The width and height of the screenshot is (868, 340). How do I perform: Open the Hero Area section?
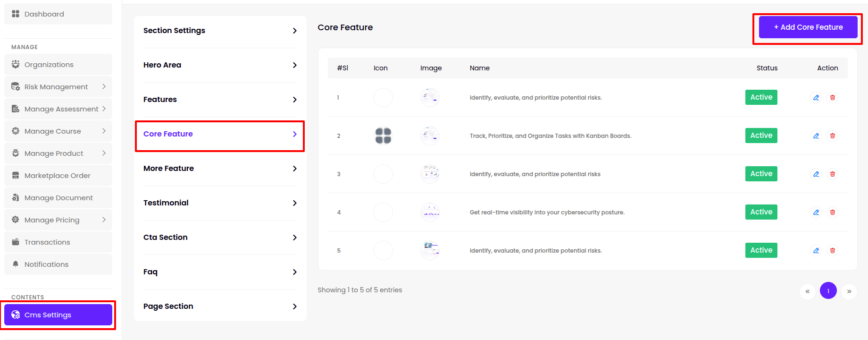point(220,65)
